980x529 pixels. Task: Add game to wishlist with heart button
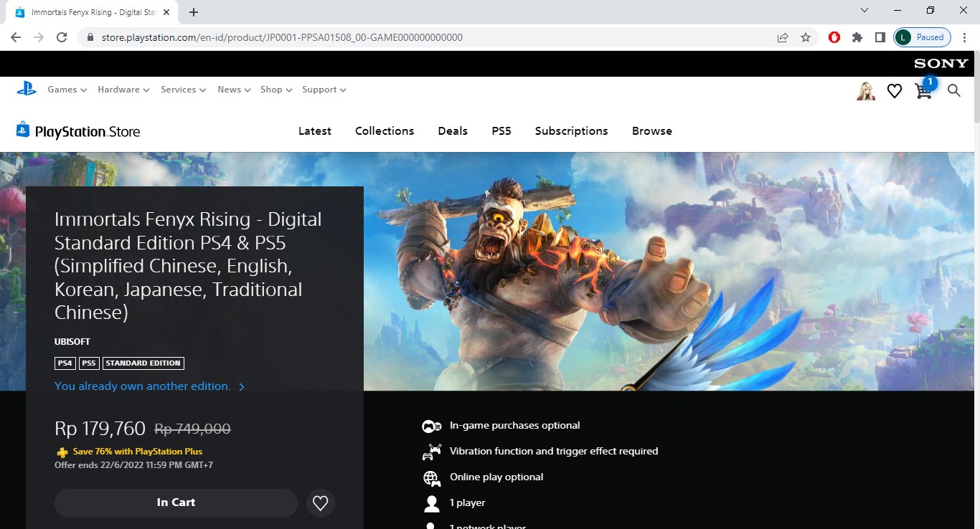pos(321,503)
